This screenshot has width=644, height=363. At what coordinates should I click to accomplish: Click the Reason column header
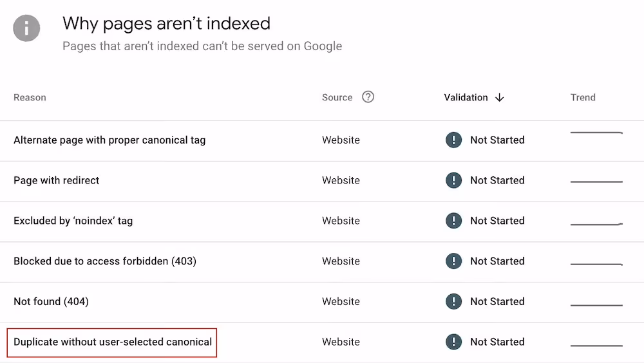point(30,98)
